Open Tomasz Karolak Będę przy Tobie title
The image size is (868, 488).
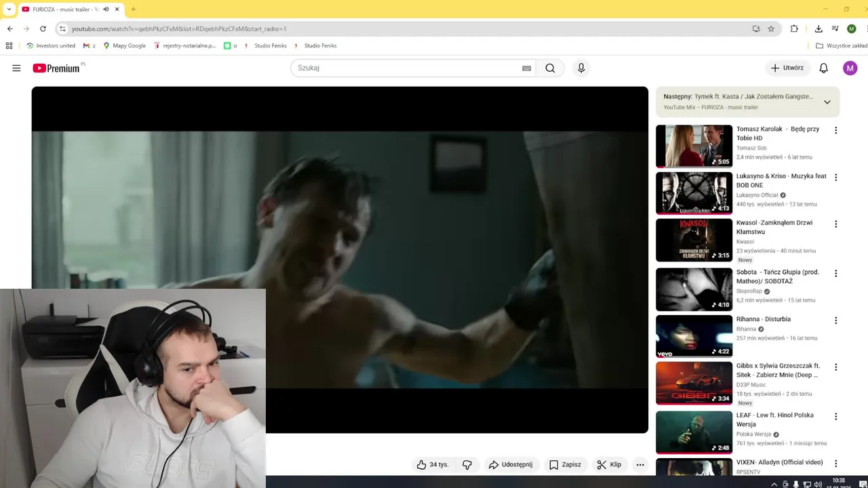click(778, 134)
